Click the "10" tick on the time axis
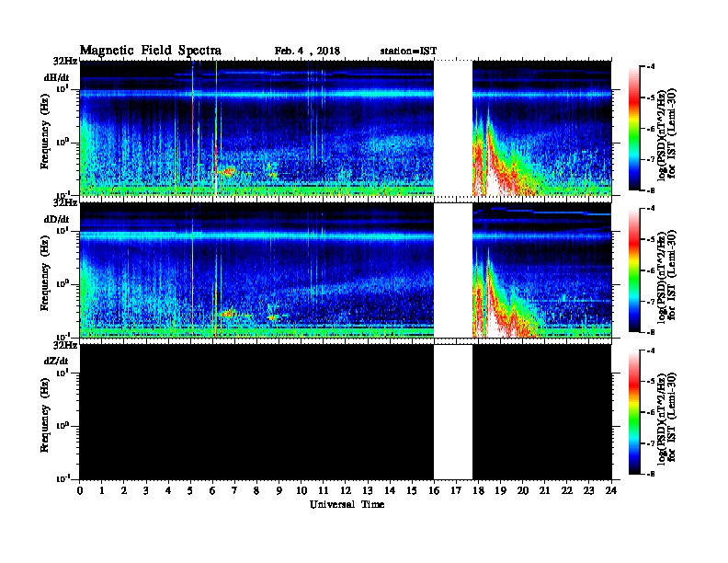 pyautogui.click(x=301, y=490)
